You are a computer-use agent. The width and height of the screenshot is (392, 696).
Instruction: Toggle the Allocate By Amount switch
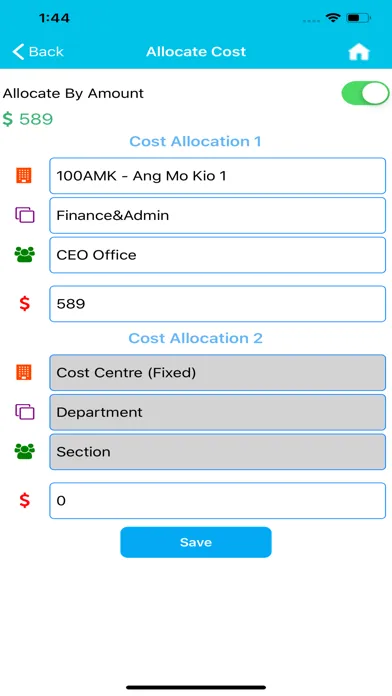[x=365, y=93]
